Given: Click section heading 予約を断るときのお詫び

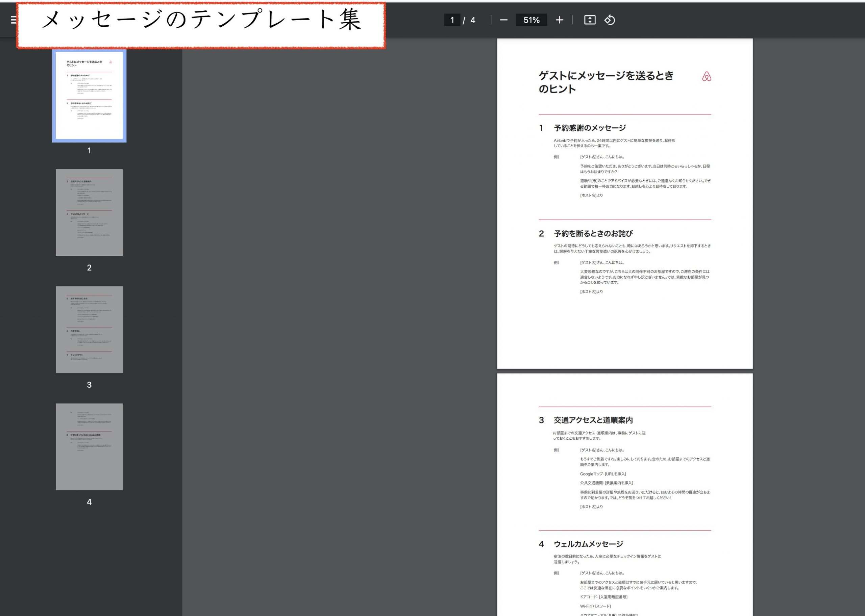Looking at the screenshot, I should pos(593,233).
